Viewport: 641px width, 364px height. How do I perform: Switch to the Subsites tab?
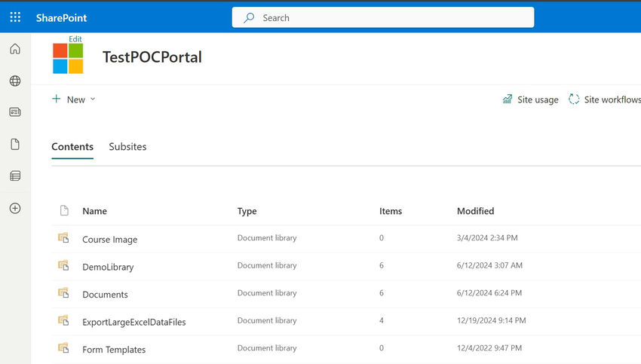pos(127,147)
